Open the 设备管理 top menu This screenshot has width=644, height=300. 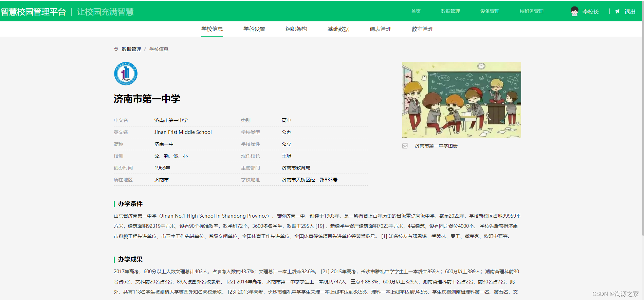click(x=490, y=11)
